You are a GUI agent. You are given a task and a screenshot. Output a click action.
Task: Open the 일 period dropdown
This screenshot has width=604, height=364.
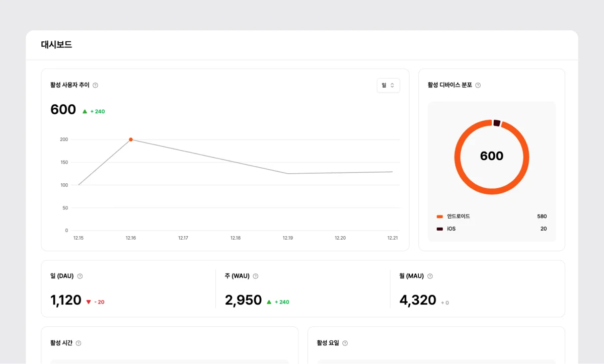click(388, 86)
